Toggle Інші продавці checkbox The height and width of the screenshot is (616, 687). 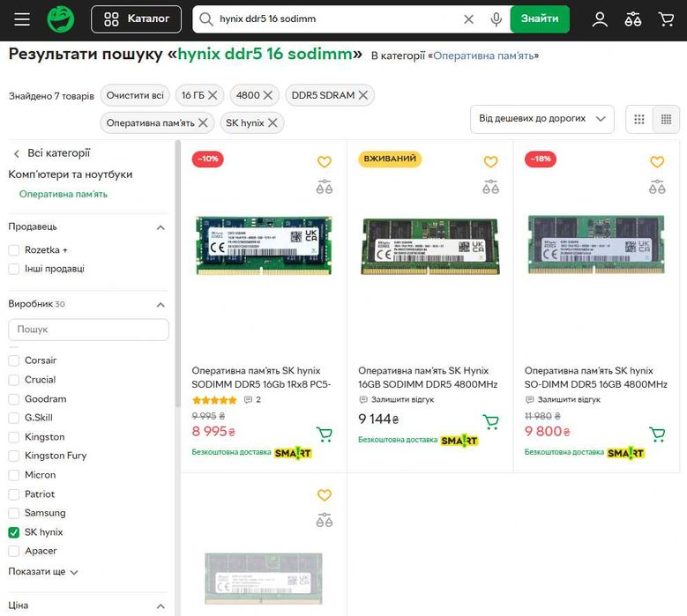[x=14, y=269]
